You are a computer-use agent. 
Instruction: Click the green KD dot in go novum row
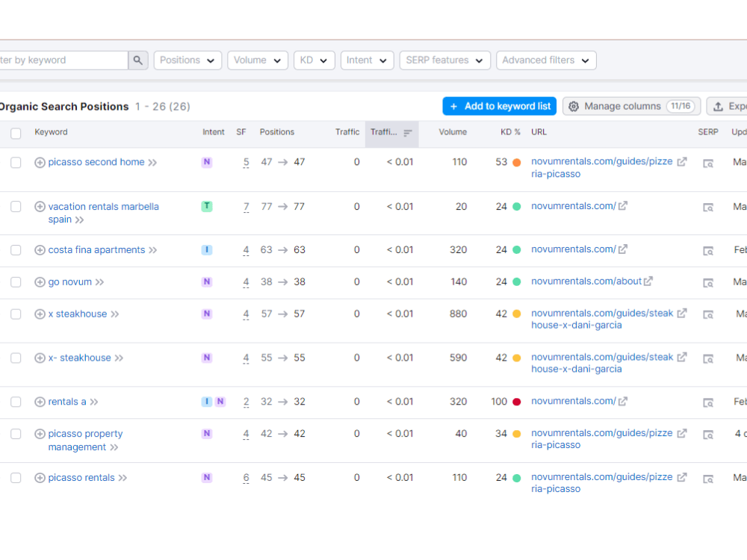[516, 282]
